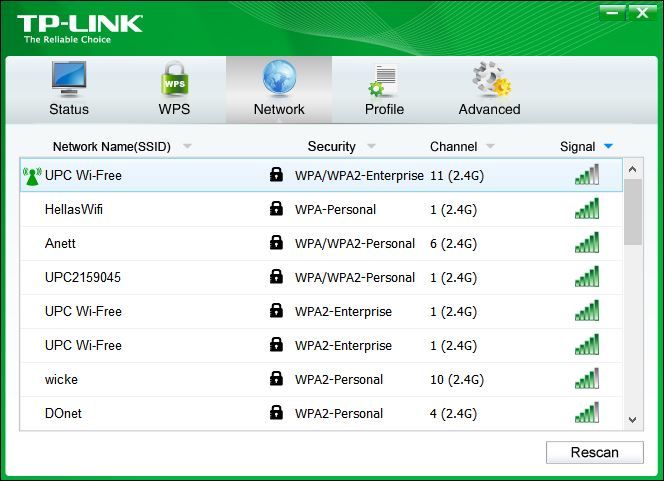This screenshot has height=481, width=664.
Task: Switch to the Status tab label
Action: (69, 109)
